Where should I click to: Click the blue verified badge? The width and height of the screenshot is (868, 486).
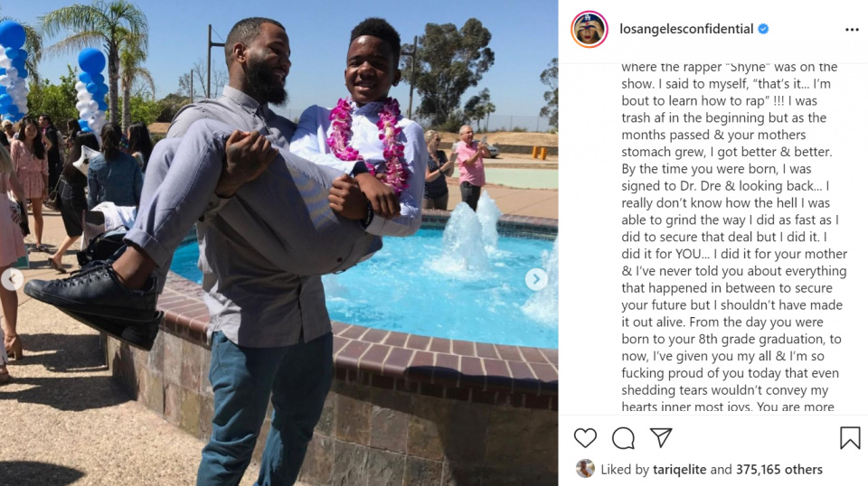(763, 29)
